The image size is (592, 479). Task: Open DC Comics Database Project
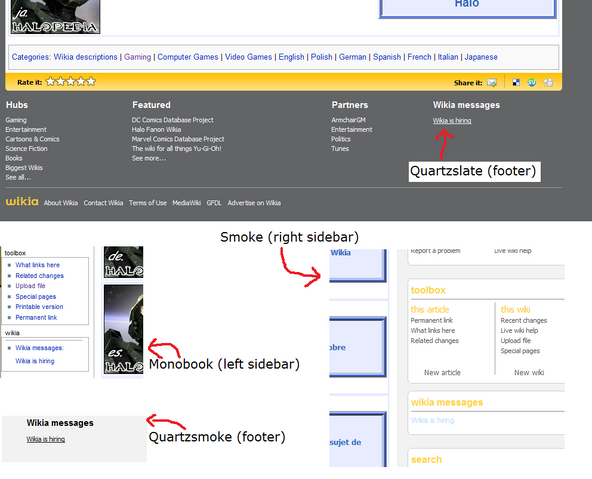coord(173,120)
